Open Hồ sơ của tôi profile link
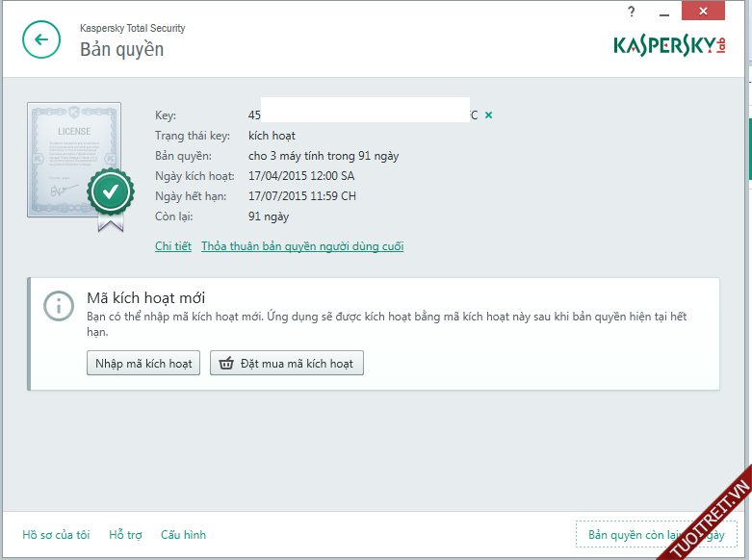The width and height of the screenshot is (752, 560). [56, 534]
